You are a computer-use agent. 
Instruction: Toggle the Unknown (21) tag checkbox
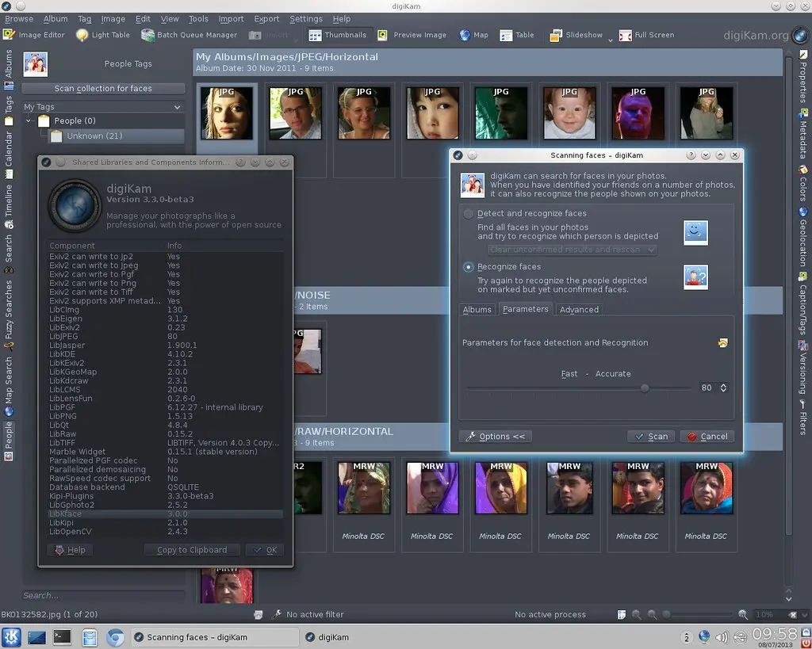56,136
